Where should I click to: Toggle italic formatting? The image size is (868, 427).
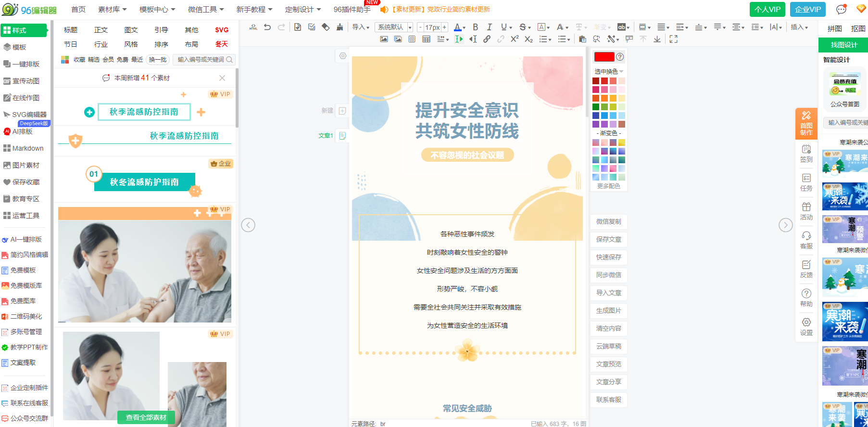pyautogui.click(x=489, y=27)
